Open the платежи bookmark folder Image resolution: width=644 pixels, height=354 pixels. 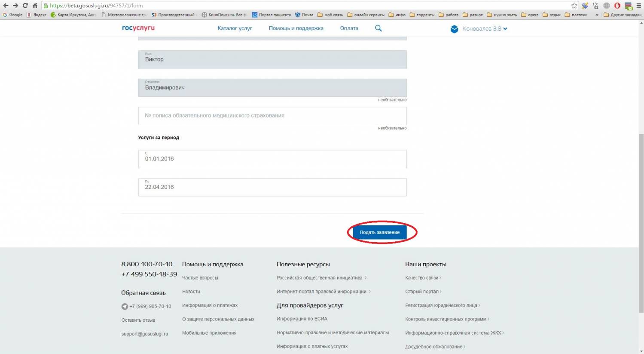576,15
